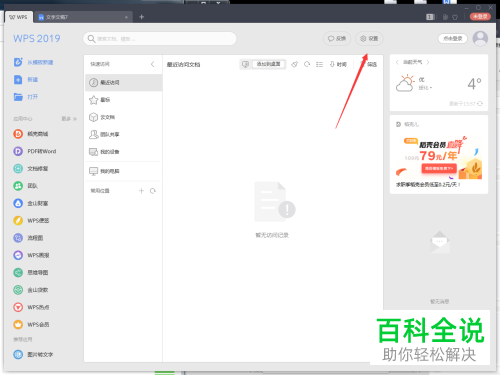Click the sun and cloud weather icon
Screen dimensions: 500x375
[x=405, y=83]
